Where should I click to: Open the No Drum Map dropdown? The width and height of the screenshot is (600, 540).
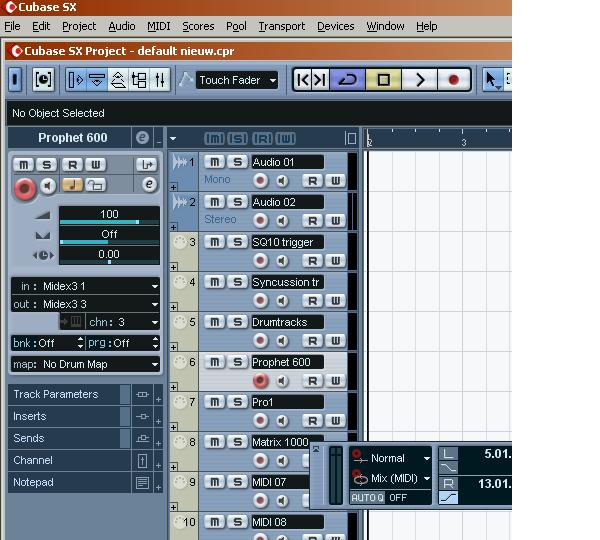[x=85, y=364]
